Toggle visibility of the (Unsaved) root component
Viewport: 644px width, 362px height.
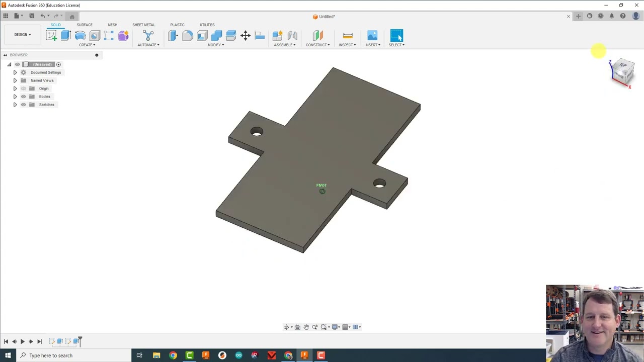coord(17,64)
